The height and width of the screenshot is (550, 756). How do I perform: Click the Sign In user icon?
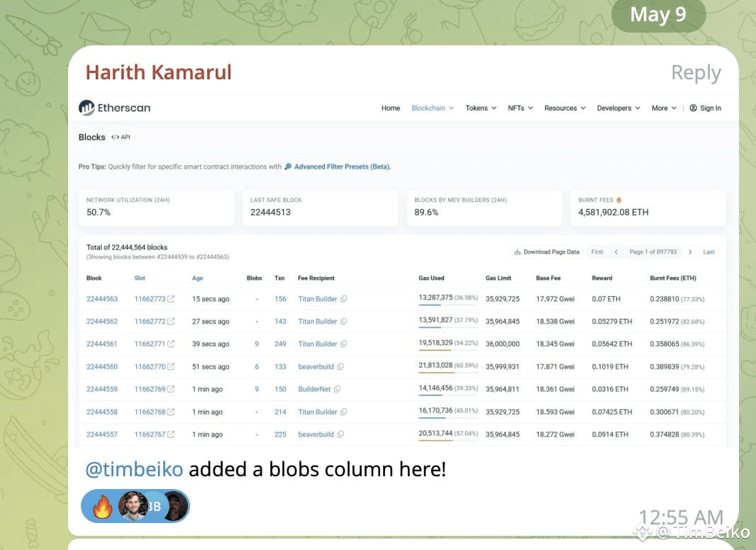693,108
